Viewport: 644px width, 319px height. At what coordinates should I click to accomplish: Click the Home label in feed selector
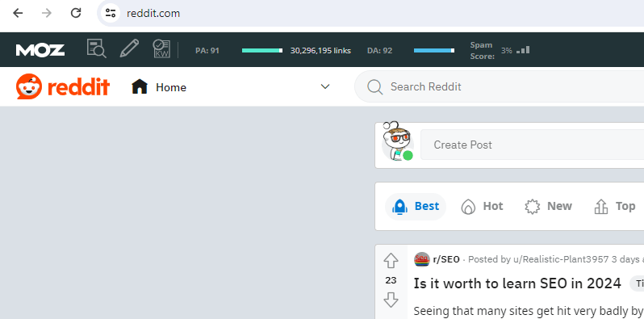[171, 87]
